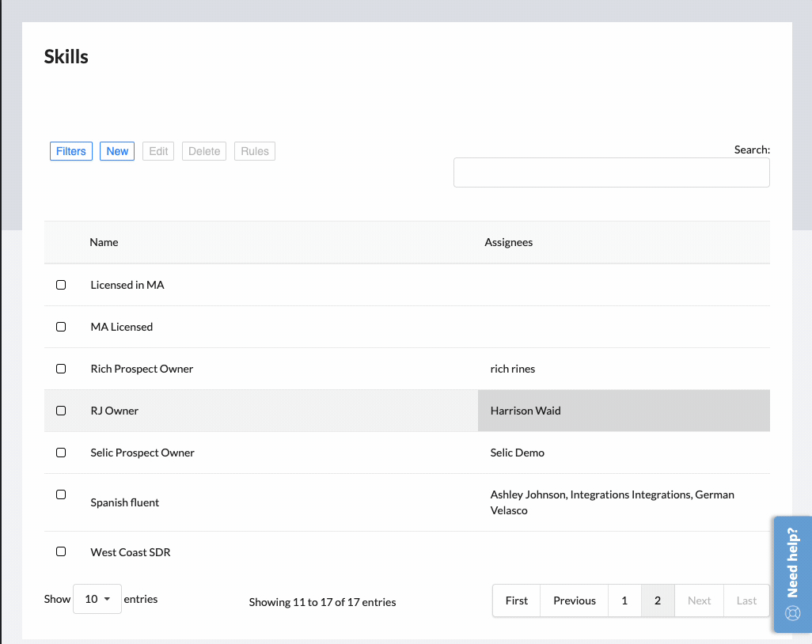Click the disabled Edit button

[158, 151]
